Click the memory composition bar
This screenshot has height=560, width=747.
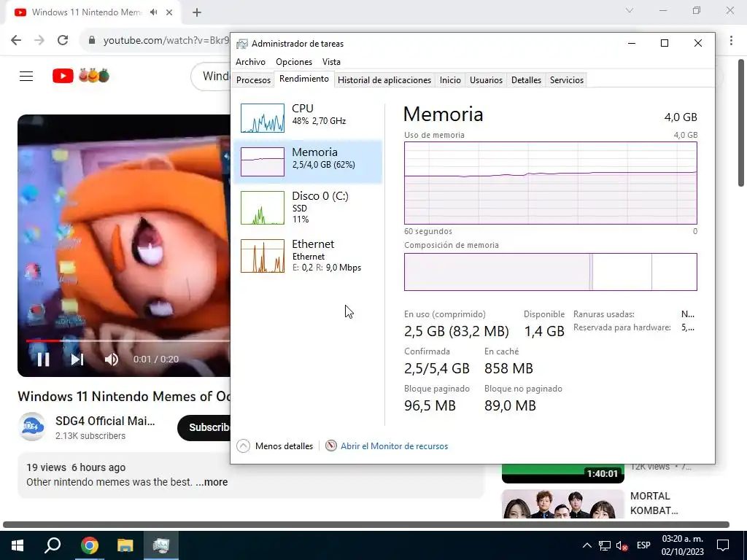pos(551,272)
